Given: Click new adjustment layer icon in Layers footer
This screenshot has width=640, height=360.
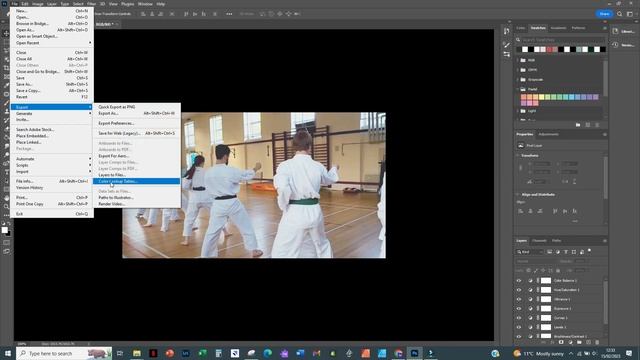Looking at the screenshot, I should pyautogui.click(x=570, y=342).
